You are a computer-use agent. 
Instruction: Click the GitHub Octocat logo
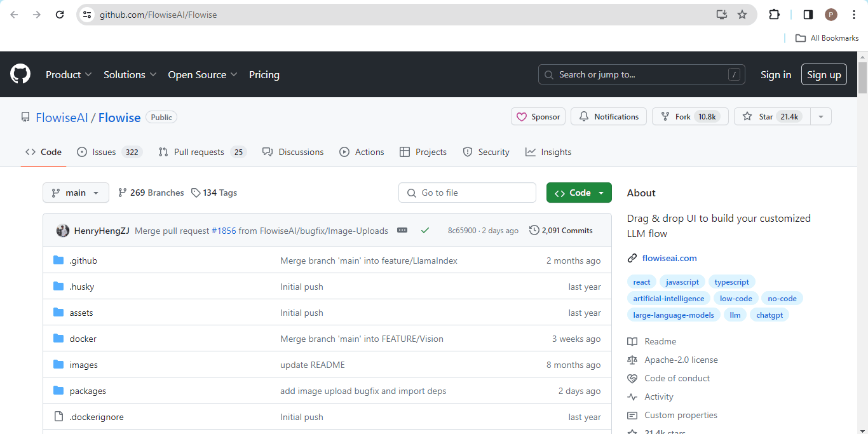[20, 74]
